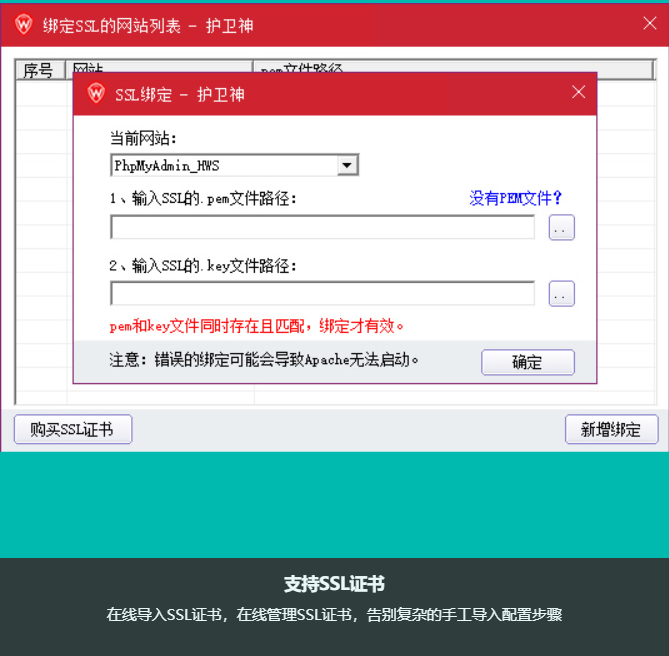
Task: Click the red pem和key warning text
Action: (x=257, y=326)
